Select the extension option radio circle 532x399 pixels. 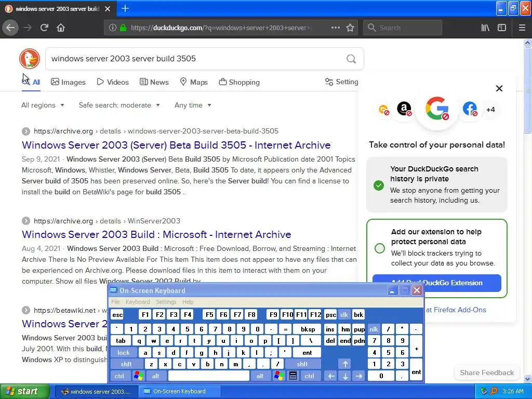click(x=380, y=248)
